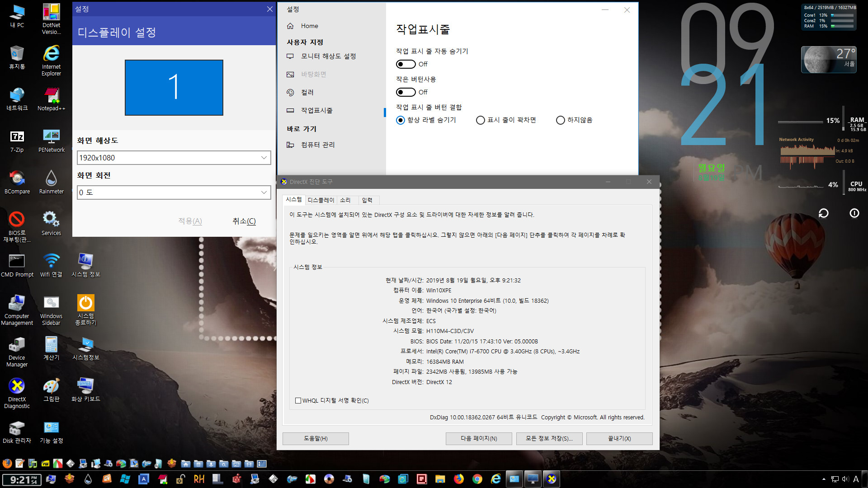Open 네트워크 desktop icon
Viewport: 868px width, 488px height.
pos(17,99)
